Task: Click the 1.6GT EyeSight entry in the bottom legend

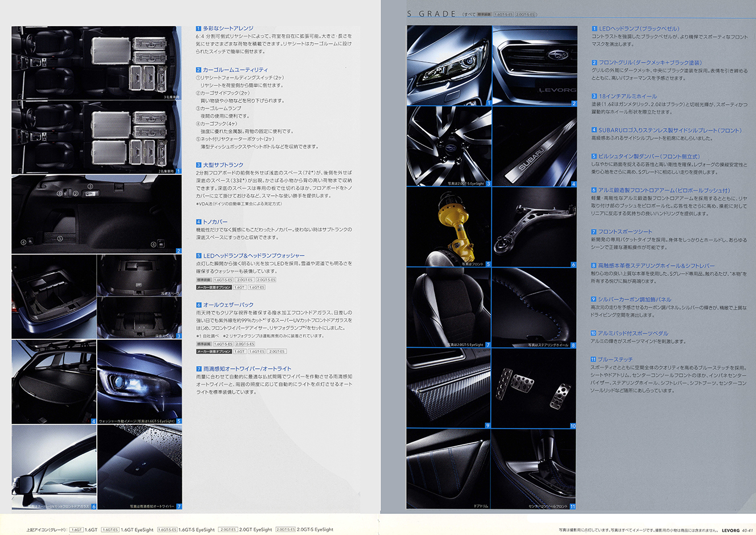Action: (127, 530)
